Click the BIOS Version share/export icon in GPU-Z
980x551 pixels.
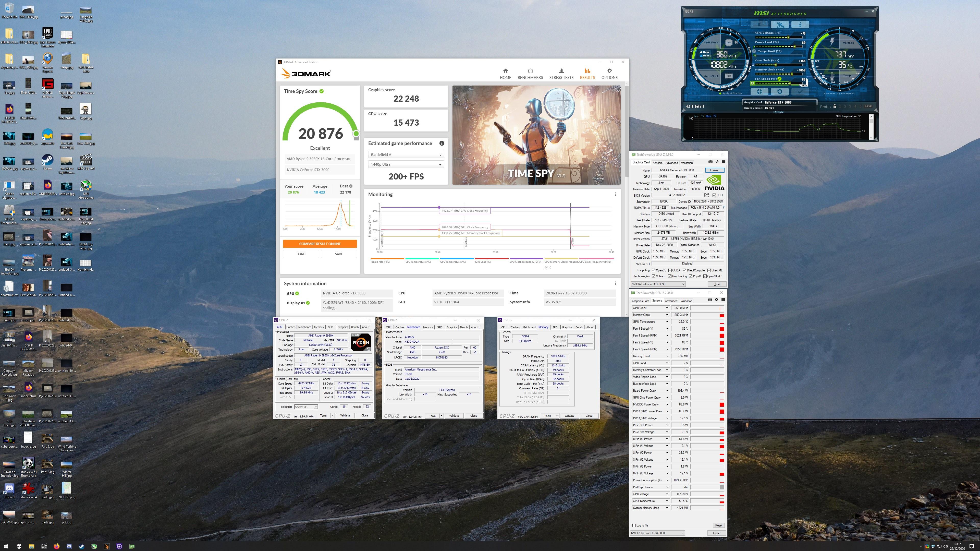(x=706, y=195)
